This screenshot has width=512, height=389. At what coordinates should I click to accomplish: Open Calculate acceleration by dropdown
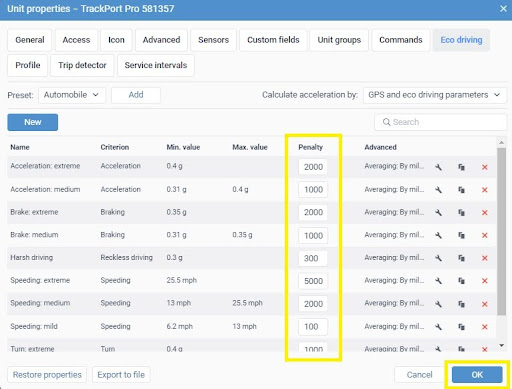[x=435, y=95]
